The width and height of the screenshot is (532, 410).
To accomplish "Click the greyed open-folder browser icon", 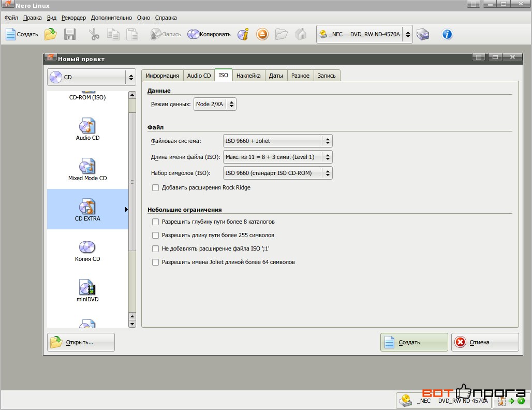I will 282,34.
